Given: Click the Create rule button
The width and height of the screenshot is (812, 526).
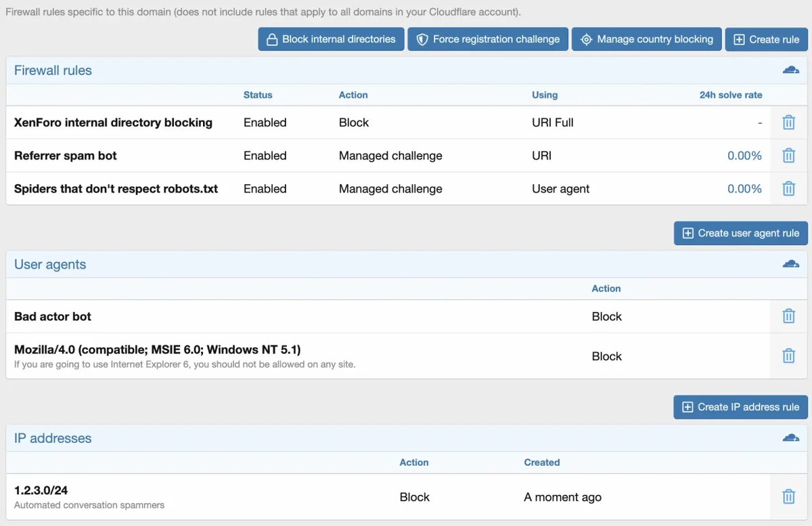Looking at the screenshot, I should pos(766,39).
